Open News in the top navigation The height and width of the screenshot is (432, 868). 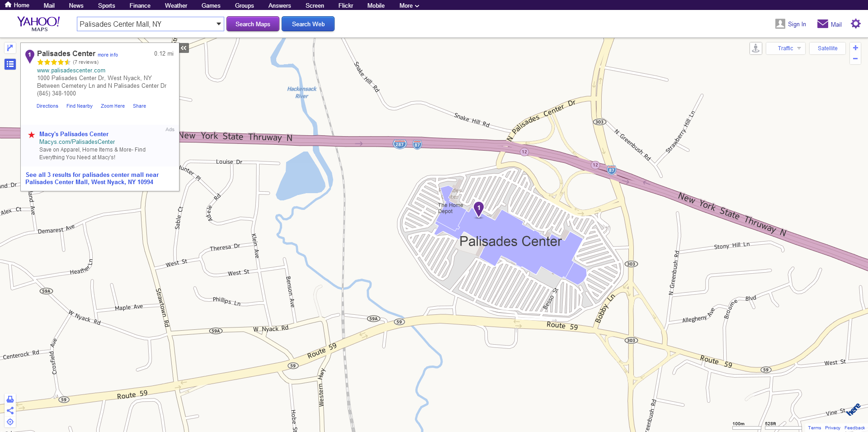coord(76,5)
